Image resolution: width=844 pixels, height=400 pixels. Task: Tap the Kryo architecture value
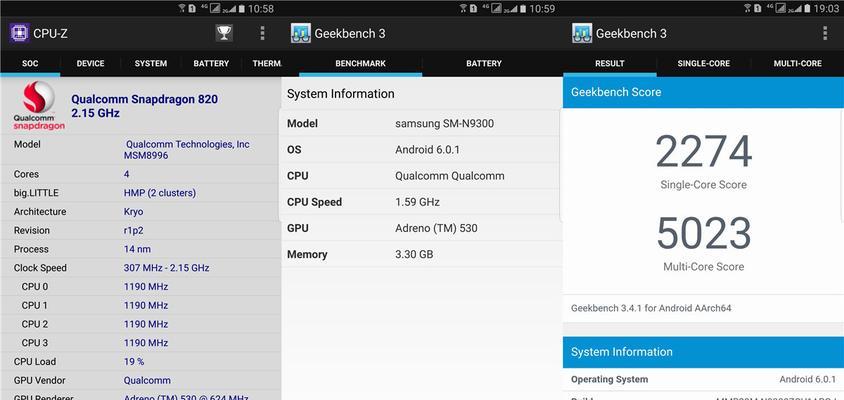(133, 212)
